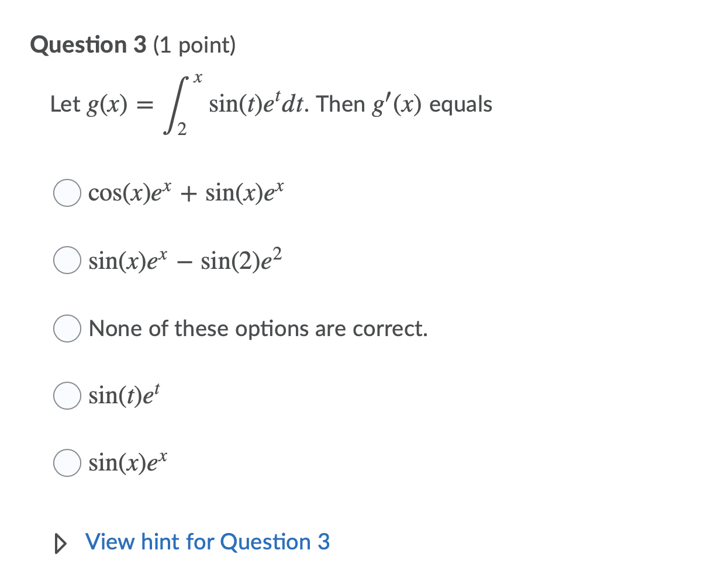
Task: Mark 'None of these options are correct' as answer
Action: pyautogui.click(x=67, y=328)
